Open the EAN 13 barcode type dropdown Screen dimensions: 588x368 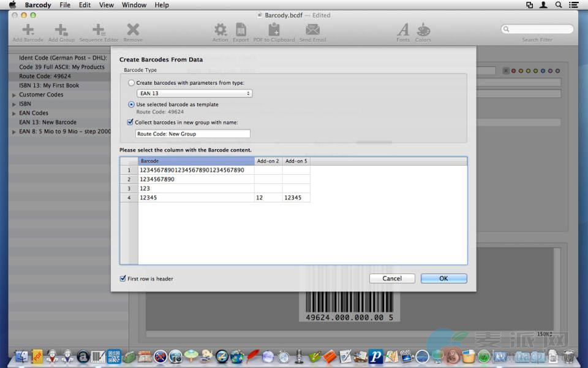tap(194, 93)
